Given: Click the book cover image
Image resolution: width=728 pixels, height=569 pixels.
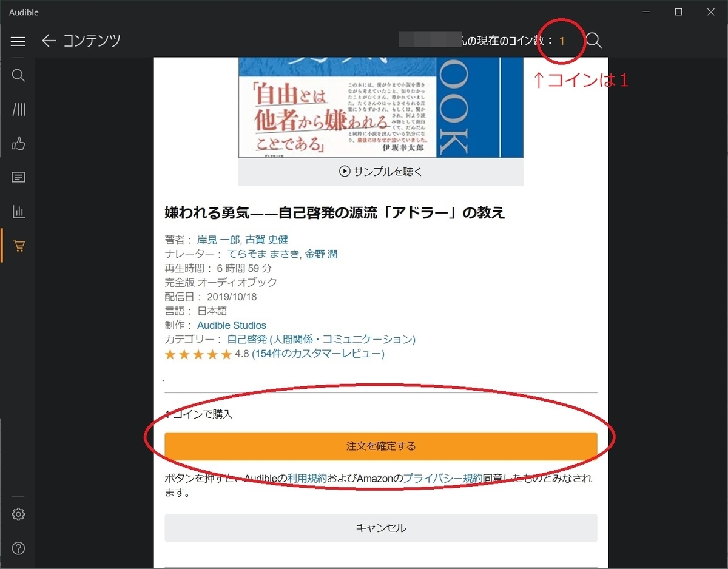Looking at the screenshot, I should pos(380,107).
